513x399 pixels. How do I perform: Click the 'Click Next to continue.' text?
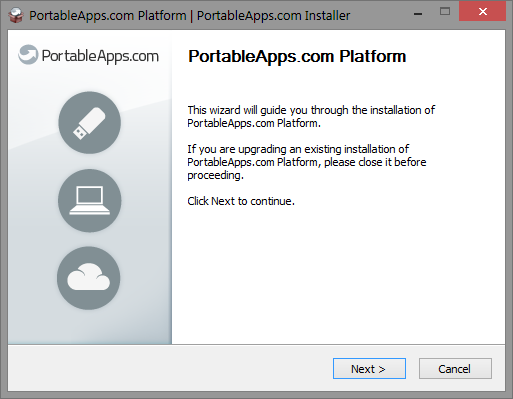coord(241,201)
